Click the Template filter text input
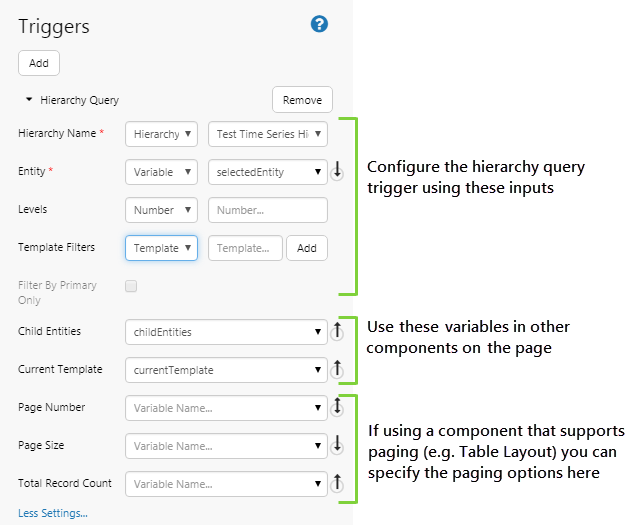640x525 pixels. pos(244,248)
